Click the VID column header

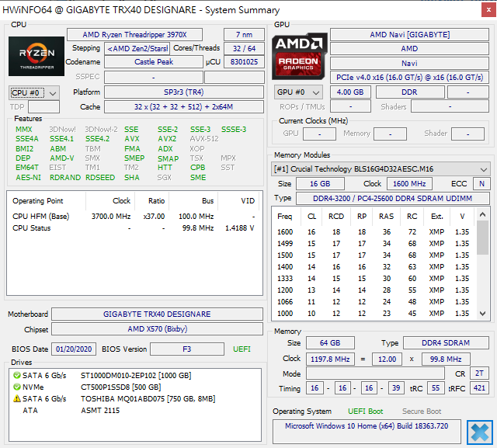point(238,201)
